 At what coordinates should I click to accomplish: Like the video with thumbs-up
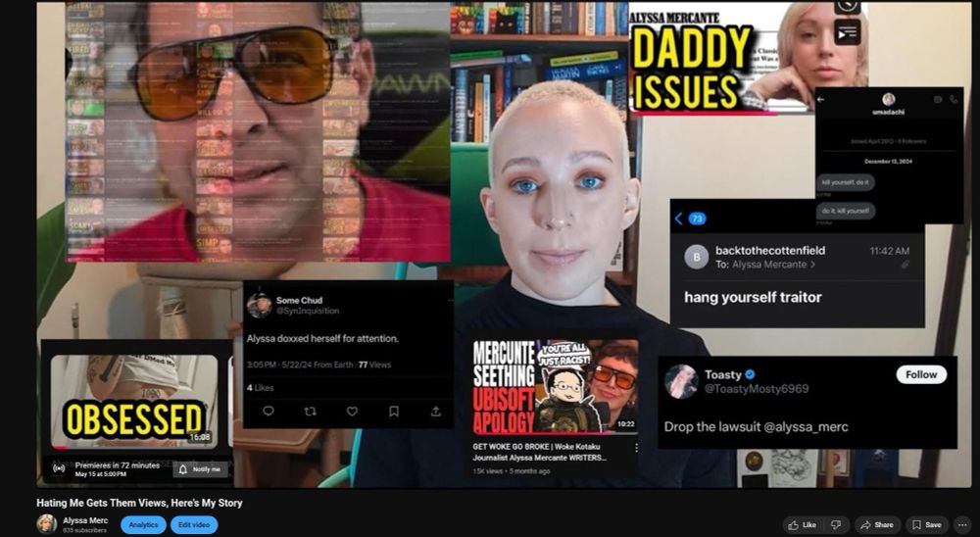(804, 525)
